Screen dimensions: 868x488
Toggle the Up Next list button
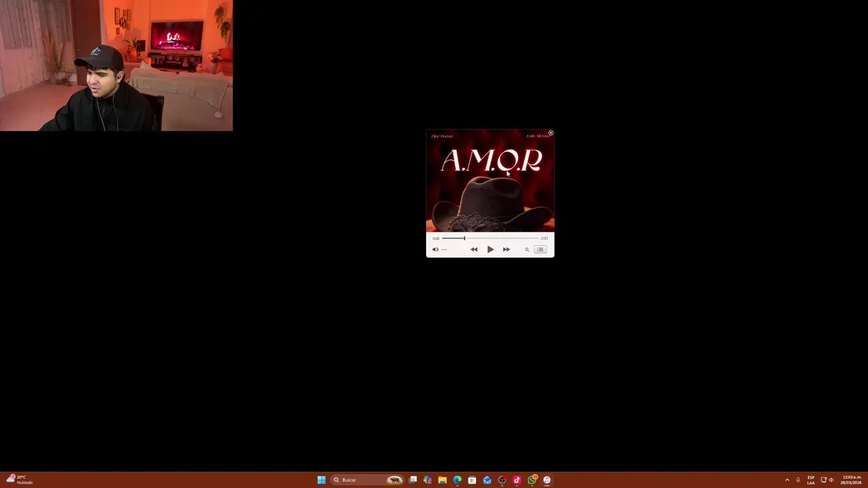[x=540, y=249]
